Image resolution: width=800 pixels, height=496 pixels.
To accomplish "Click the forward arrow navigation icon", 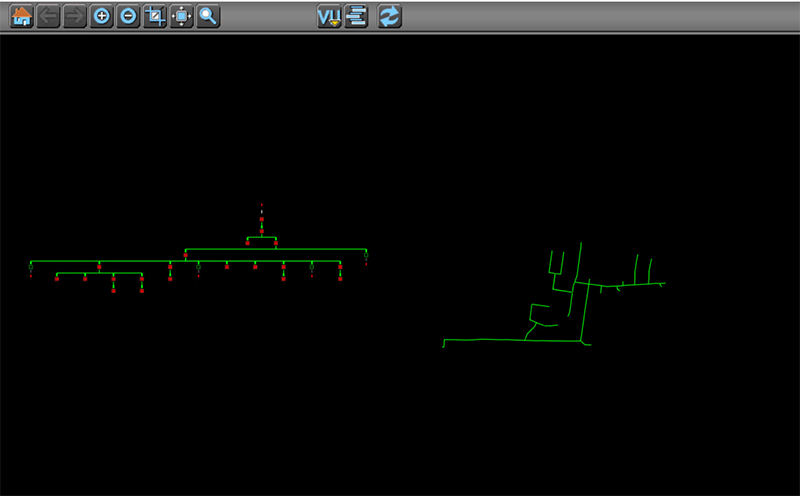I will [x=74, y=16].
